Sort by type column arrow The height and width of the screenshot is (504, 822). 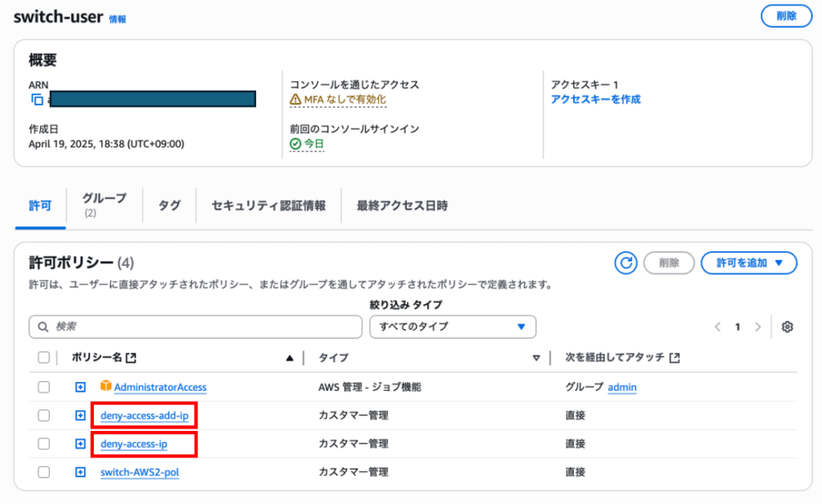point(536,358)
